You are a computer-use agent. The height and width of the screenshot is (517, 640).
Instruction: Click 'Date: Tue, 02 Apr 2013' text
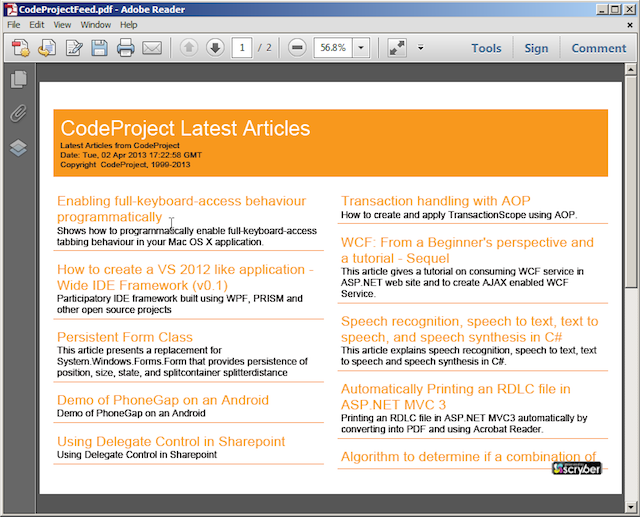pos(131,155)
